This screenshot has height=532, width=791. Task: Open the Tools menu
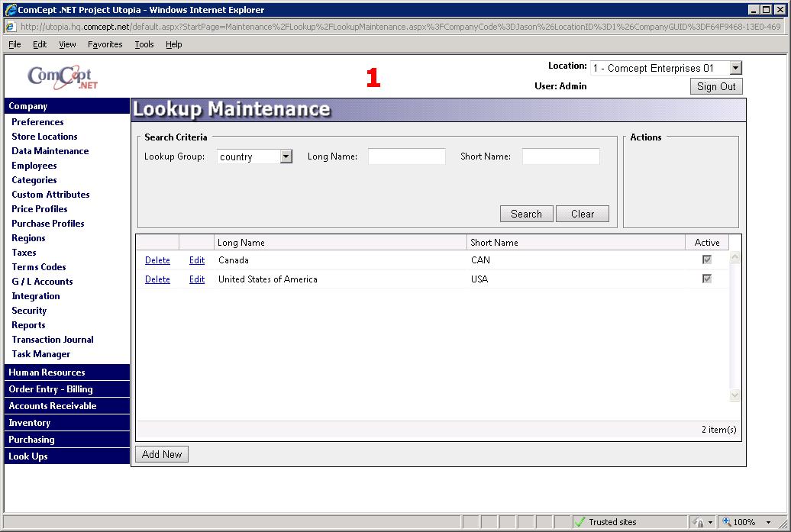click(x=144, y=44)
